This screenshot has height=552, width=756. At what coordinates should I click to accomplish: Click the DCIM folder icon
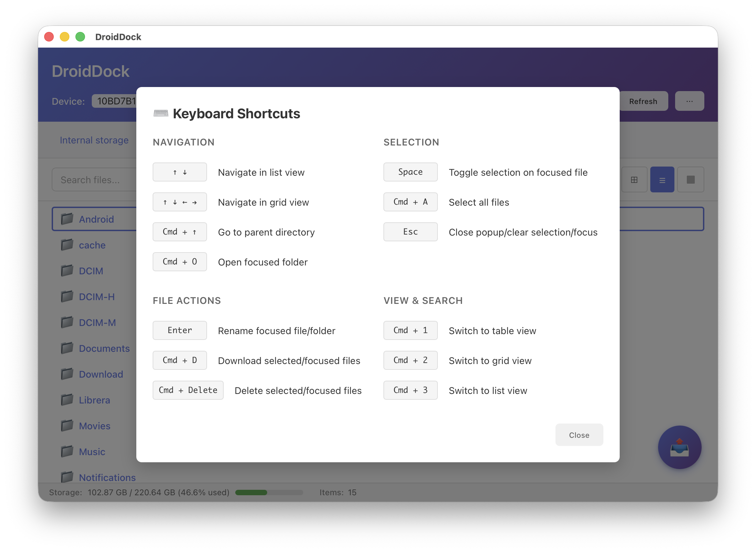coord(67,271)
